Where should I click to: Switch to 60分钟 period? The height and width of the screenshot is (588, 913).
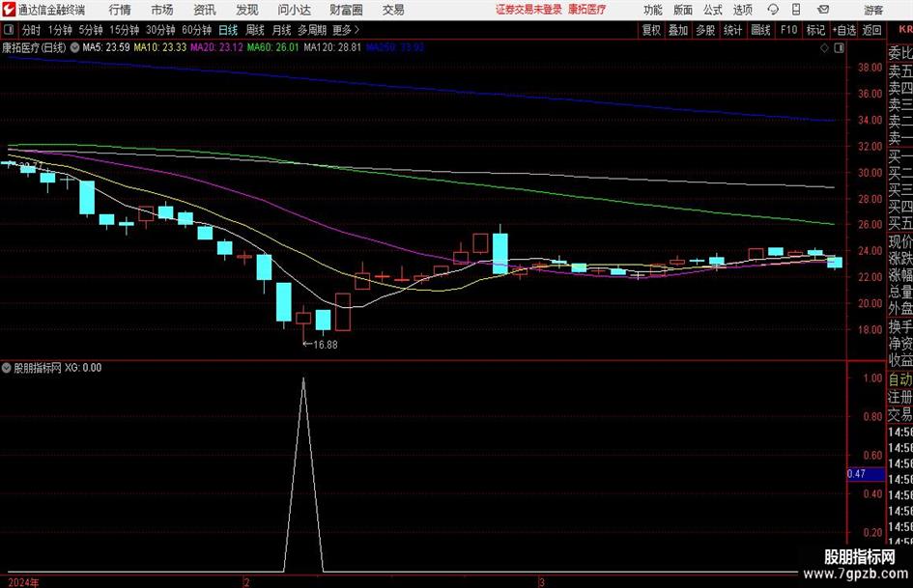pyautogui.click(x=197, y=30)
